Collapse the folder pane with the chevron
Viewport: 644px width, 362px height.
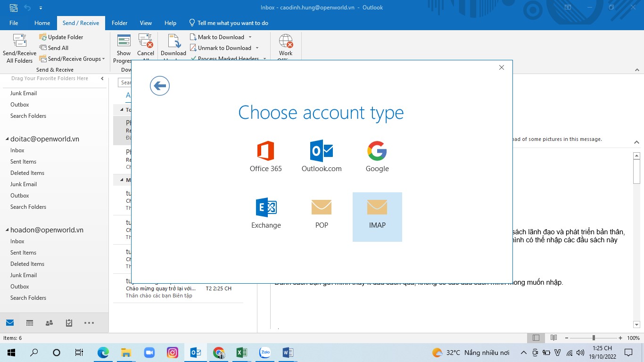pos(102,79)
